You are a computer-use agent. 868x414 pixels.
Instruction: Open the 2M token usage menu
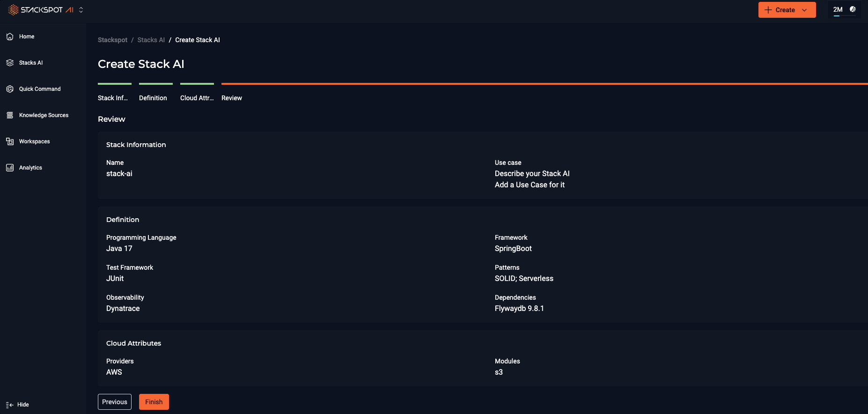click(838, 9)
